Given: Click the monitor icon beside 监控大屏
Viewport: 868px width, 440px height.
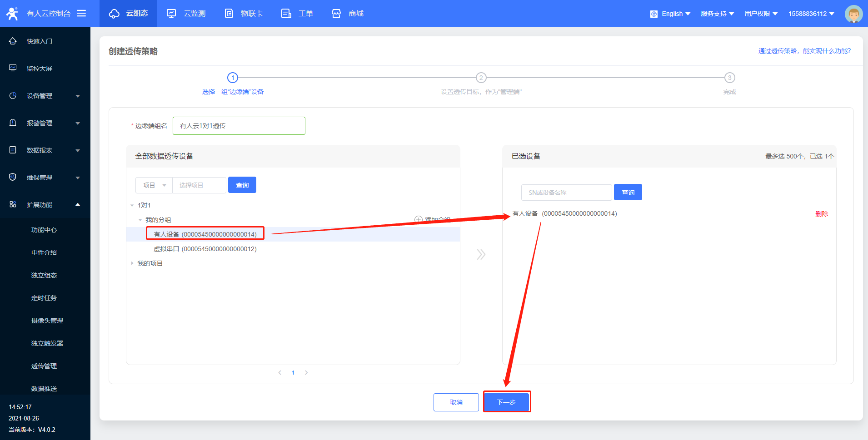Looking at the screenshot, I should pos(13,69).
